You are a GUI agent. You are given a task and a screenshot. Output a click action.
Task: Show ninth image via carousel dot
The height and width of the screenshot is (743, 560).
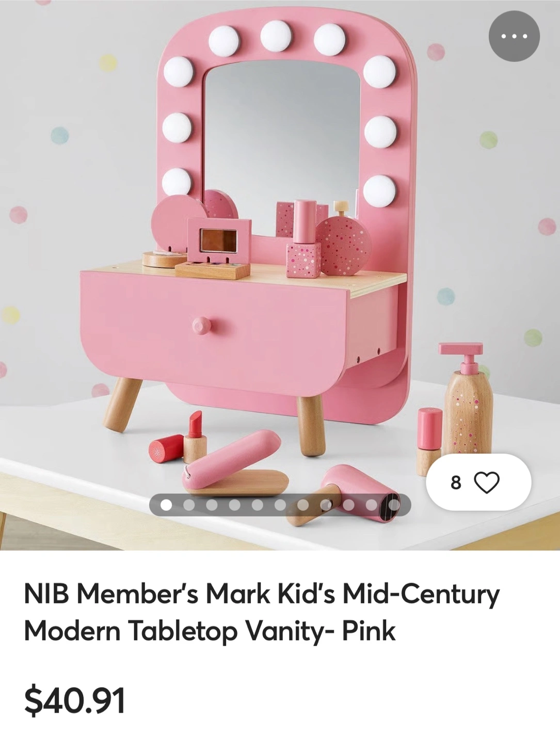[x=348, y=505]
